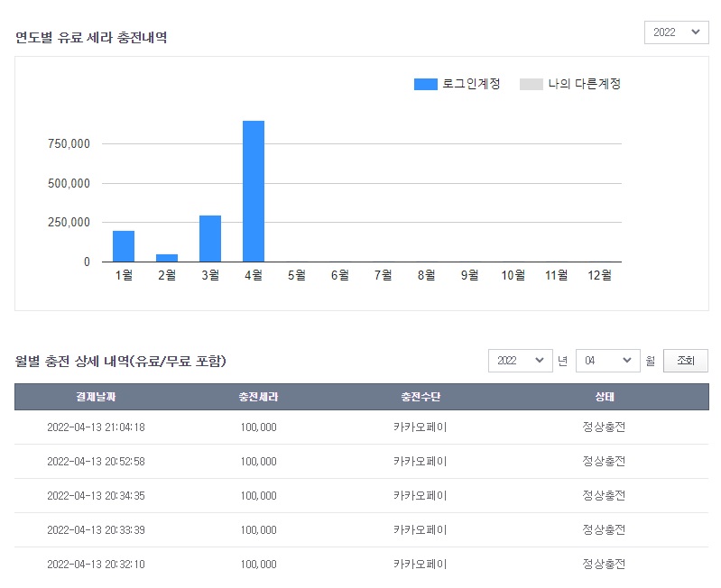
Task: Click the 충전세라 column header
Action: pyautogui.click(x=258, y=397)
